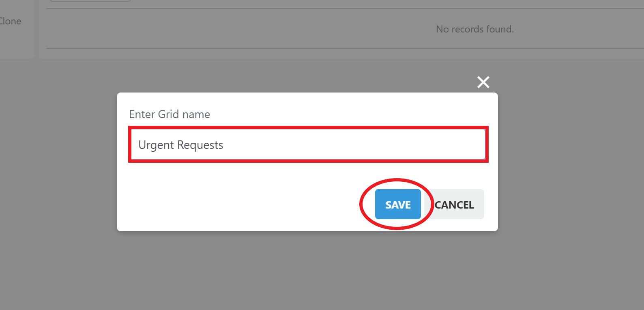Click the word 'Urgent' in the field
644x310 pixels.
click(156, 145)
